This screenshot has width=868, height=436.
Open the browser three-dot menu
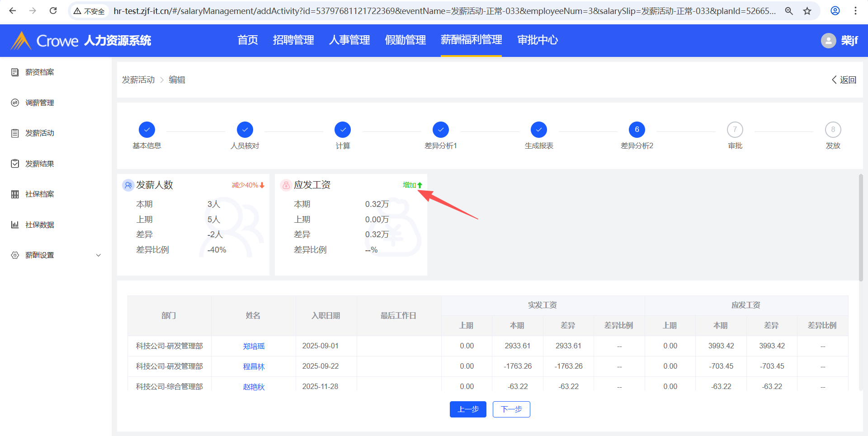(855, 11)
